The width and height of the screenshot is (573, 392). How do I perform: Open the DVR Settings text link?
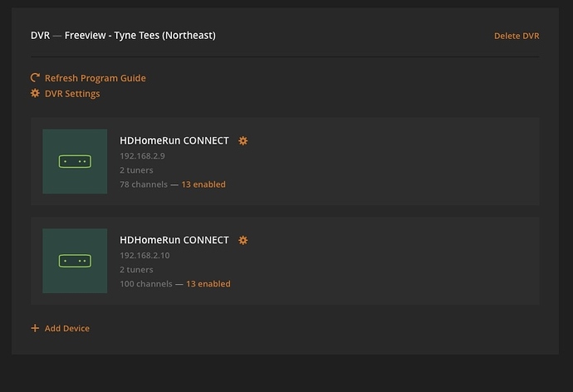72,94
